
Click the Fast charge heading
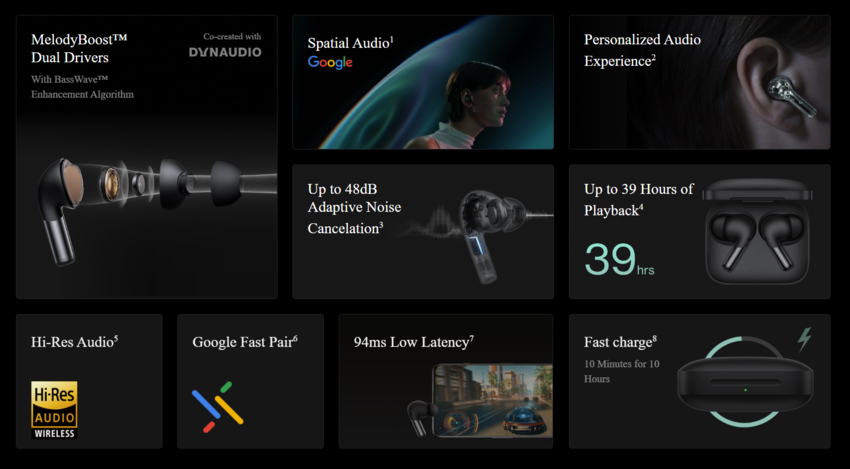(x=620, y=342)
